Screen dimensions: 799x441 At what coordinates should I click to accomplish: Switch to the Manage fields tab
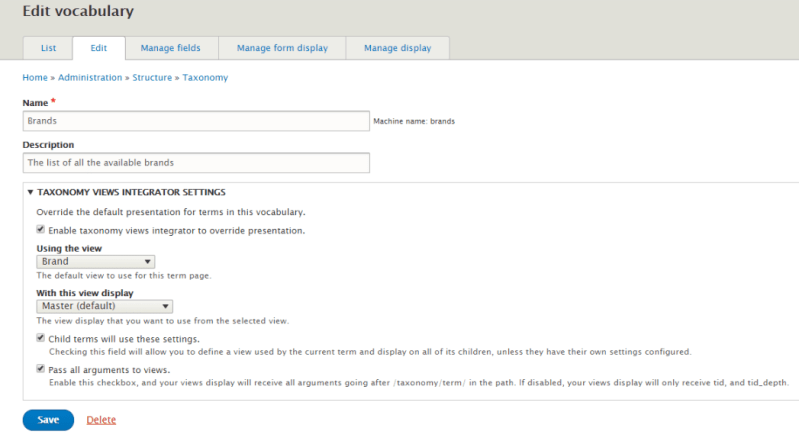(171, 48)
